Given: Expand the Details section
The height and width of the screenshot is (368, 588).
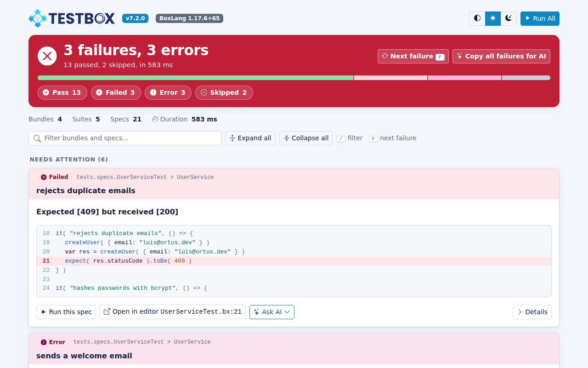Looking at the screenshot, I should (x=532, y=312).
